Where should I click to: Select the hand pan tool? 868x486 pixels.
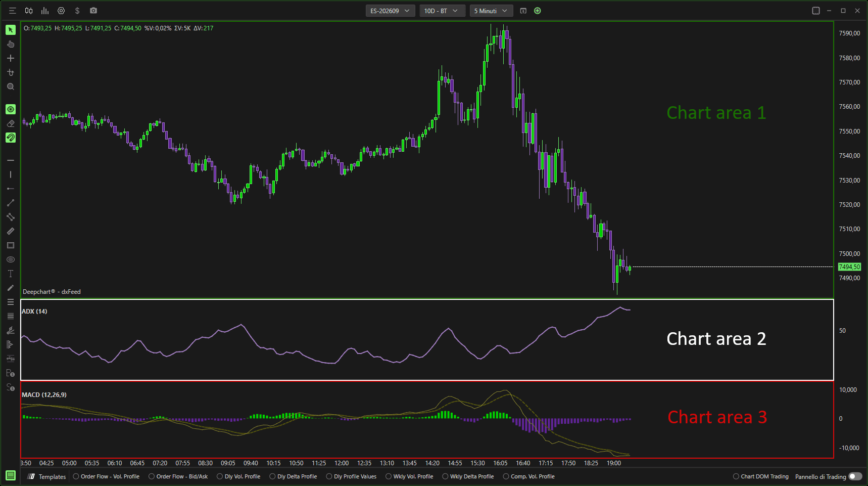[11, 44]
